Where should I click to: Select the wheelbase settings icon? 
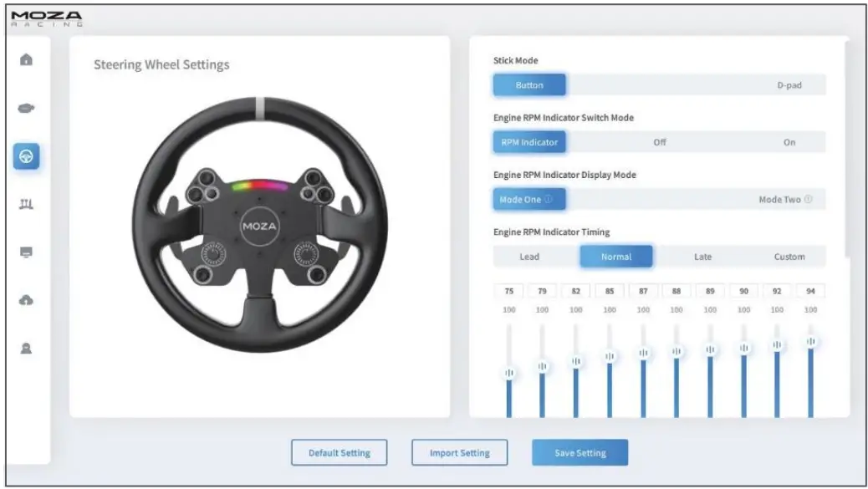pyautogui.click(x=26, y=107)
